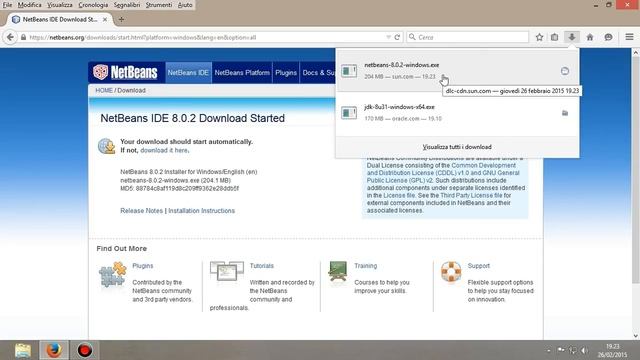
Task: Open the Third Party License file link
Action: pyautogui.click(x=471, y=196)
